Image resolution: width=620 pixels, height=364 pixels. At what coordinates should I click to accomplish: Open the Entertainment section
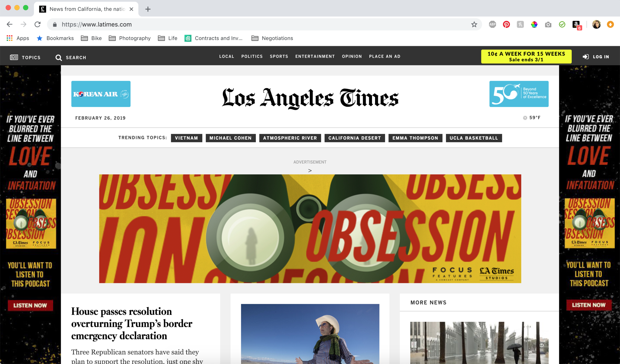[x=315, y=56]
